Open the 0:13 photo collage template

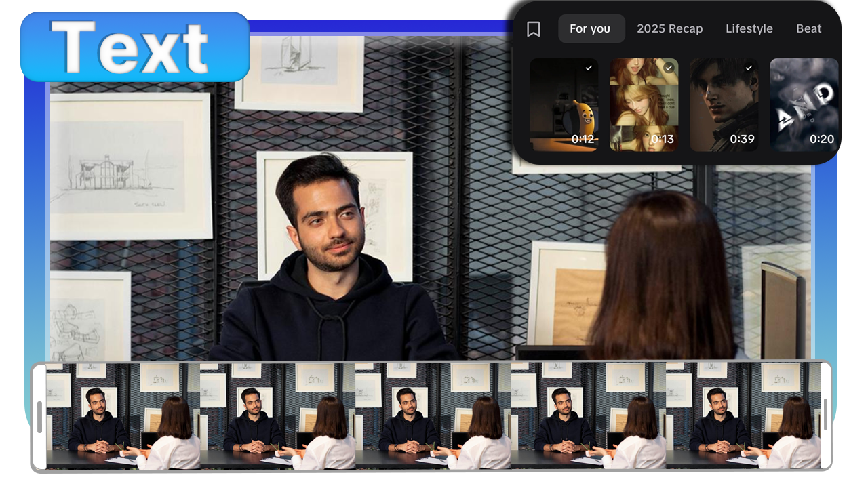[644, 105]
